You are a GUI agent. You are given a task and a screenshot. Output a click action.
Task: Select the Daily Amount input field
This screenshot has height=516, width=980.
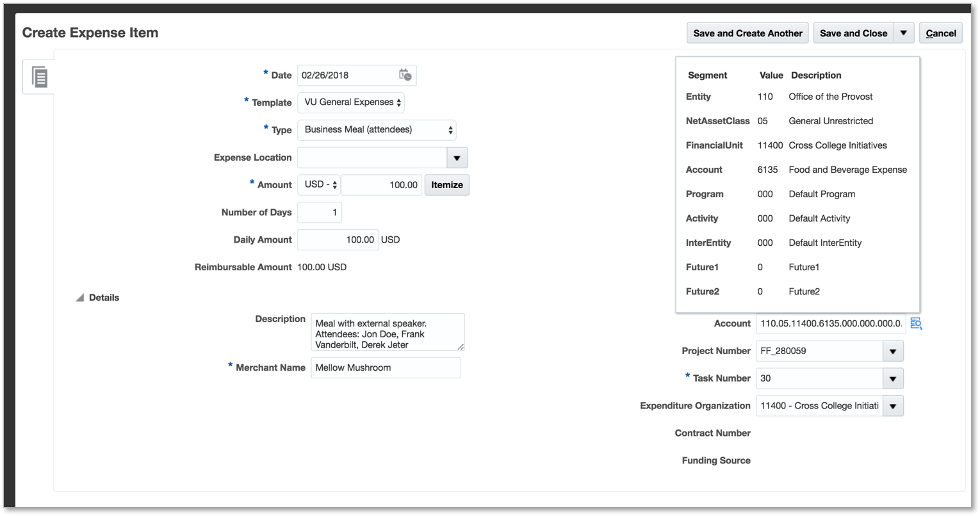[x=338, y=240]
